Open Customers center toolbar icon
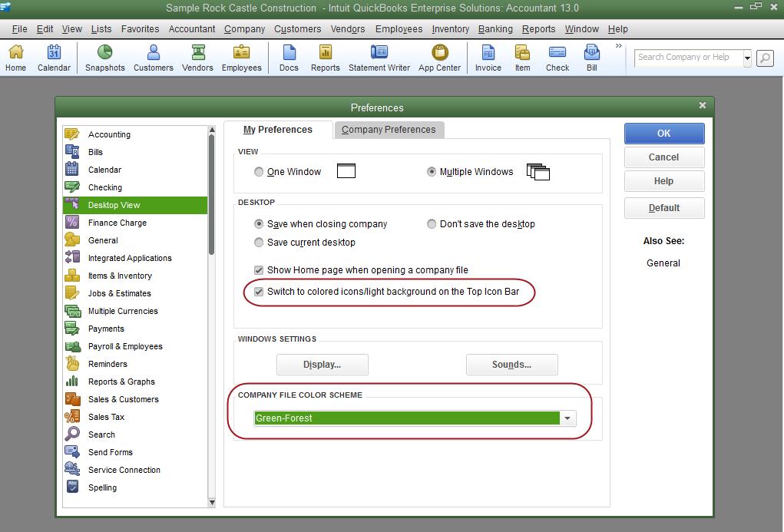 click(154, 58)
